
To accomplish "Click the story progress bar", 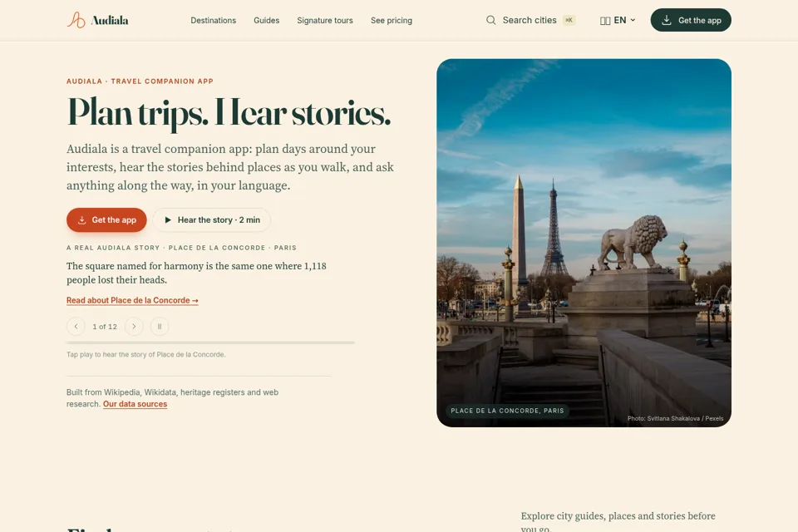I will (x=210, y=342).
